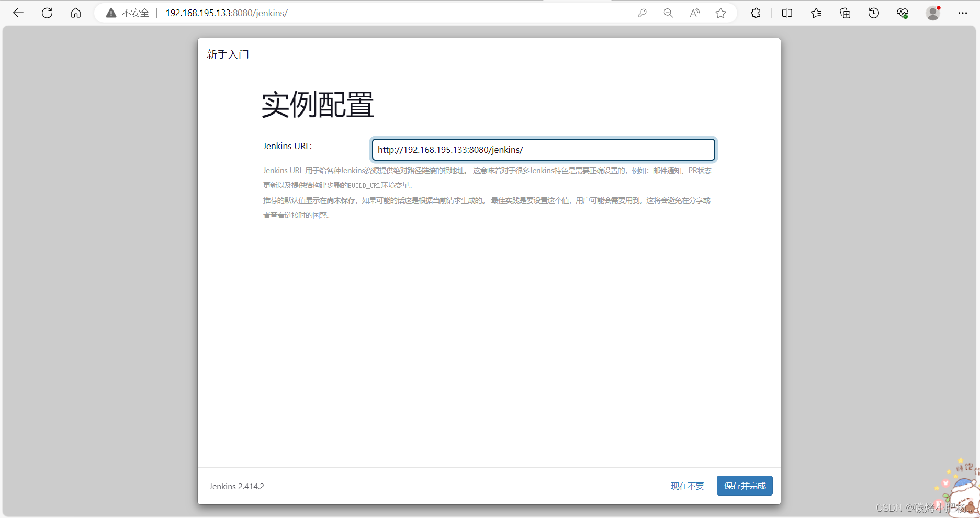The height and width of the screenshot is (518, 980).
Task: Open the password manager key icon
Action: point(642,13)
